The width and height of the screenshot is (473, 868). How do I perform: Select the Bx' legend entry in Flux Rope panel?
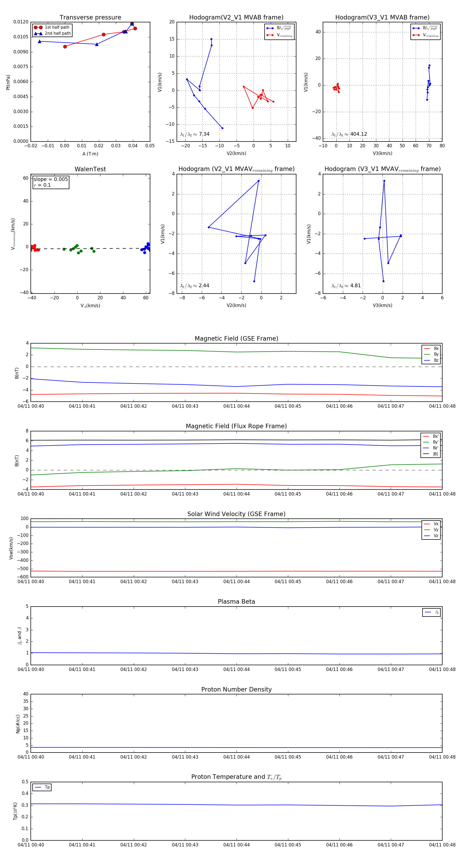pyautogui.click(x=431, y=436)
